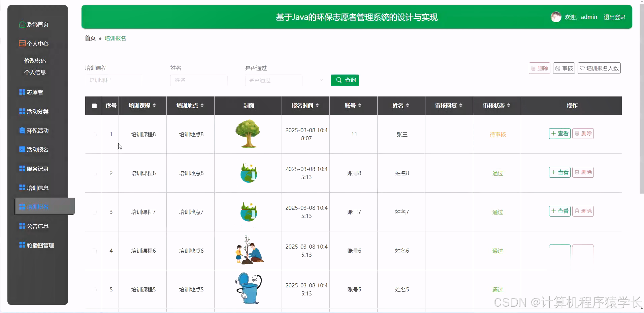Open the 活动分类 section icon

click(21, 111)
